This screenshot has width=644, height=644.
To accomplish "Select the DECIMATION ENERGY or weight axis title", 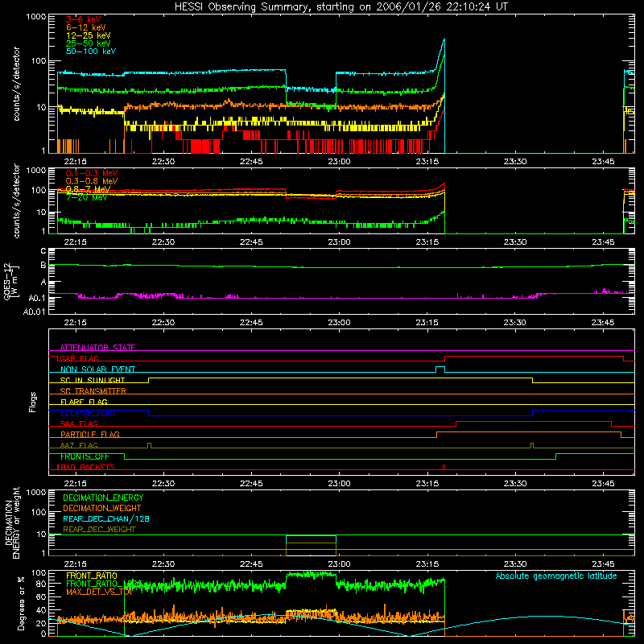I will click(12, 522).
